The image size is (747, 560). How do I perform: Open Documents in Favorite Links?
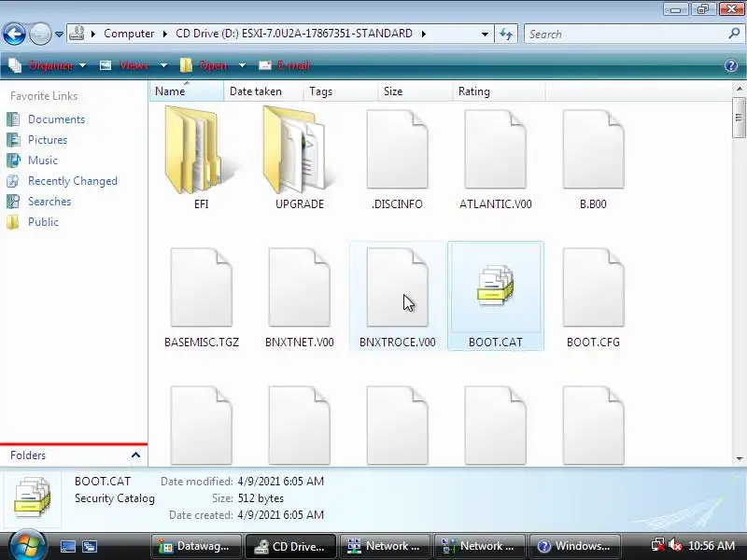56,119
